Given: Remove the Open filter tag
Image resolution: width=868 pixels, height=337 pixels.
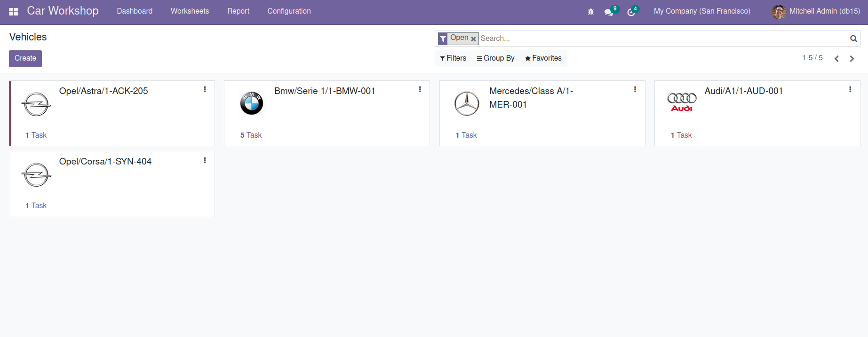Looking at the screenshot, I should click(x=474, y=39).
